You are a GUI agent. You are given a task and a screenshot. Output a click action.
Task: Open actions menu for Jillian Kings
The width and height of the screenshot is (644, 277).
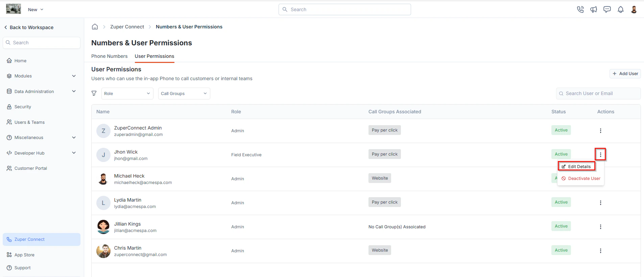click(x=600, y=227)
